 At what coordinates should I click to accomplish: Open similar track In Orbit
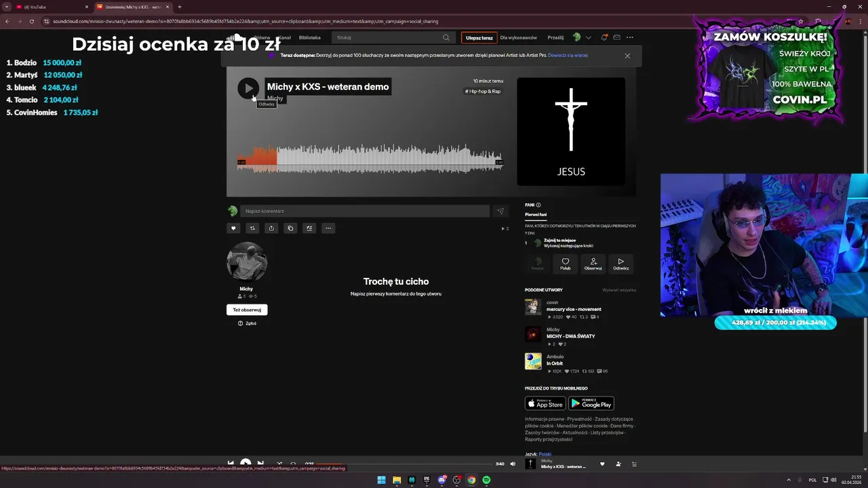(555, 363)
